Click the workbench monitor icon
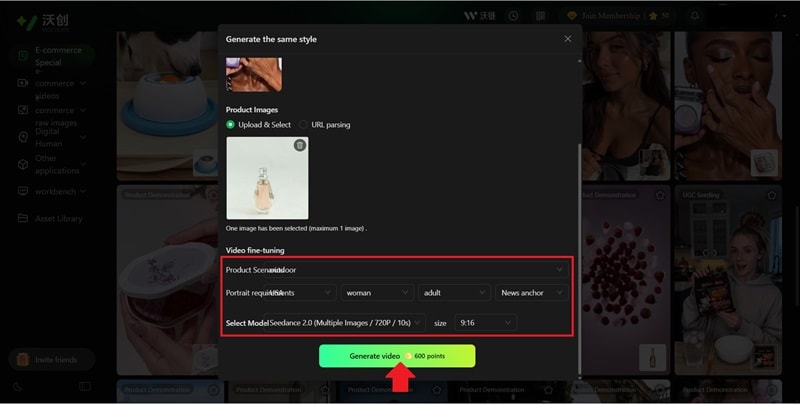The height and width of the screenshot is (404, 800). point(23,191)
